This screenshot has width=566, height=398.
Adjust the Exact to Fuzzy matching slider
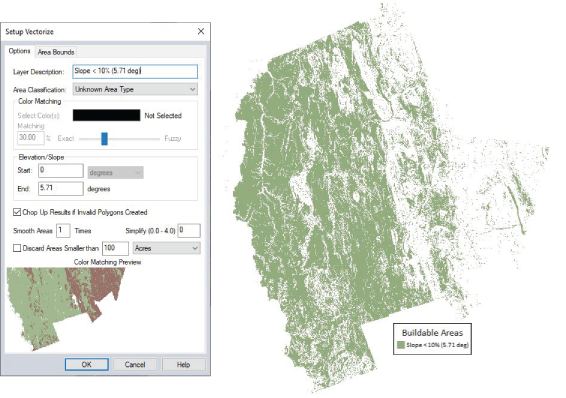coord(104,139)
